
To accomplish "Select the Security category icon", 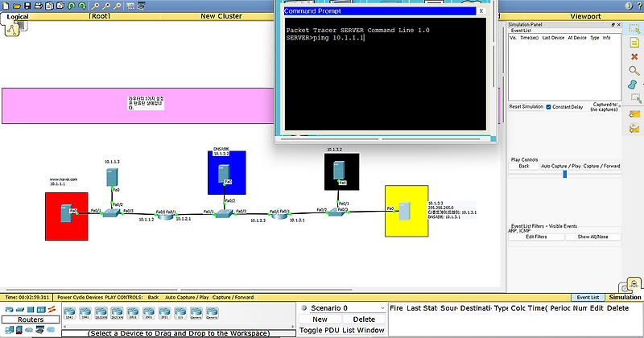I will 19,329.
